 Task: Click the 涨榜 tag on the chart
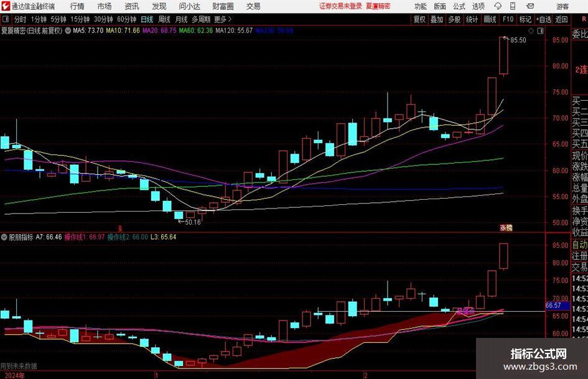pos(506,227)
